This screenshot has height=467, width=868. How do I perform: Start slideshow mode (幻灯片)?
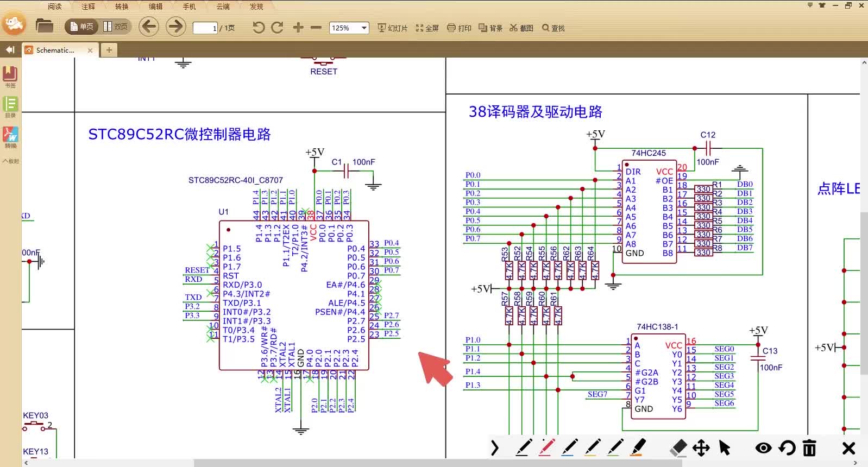tap(392, 28)
